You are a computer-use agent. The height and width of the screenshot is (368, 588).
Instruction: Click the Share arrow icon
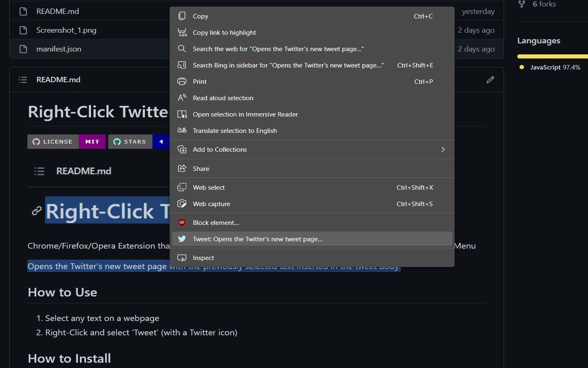pos(182,168)
